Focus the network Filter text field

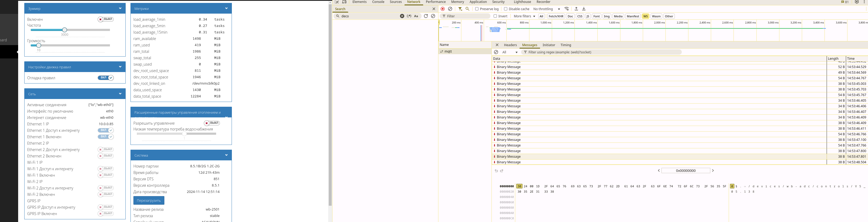465,16
